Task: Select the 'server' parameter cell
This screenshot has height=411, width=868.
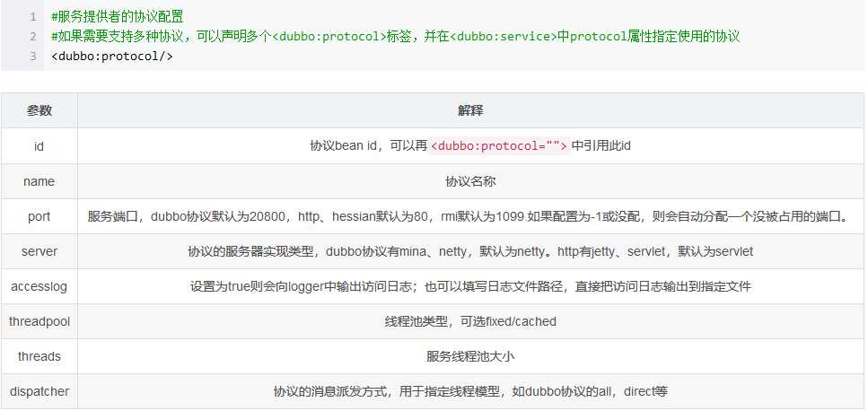Action: click(39, 251)
